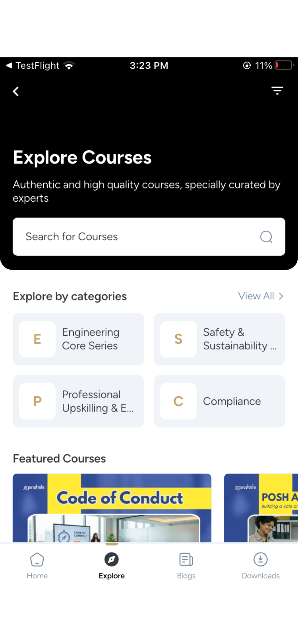Tap the E letter category icon

(x=37, y=339)
